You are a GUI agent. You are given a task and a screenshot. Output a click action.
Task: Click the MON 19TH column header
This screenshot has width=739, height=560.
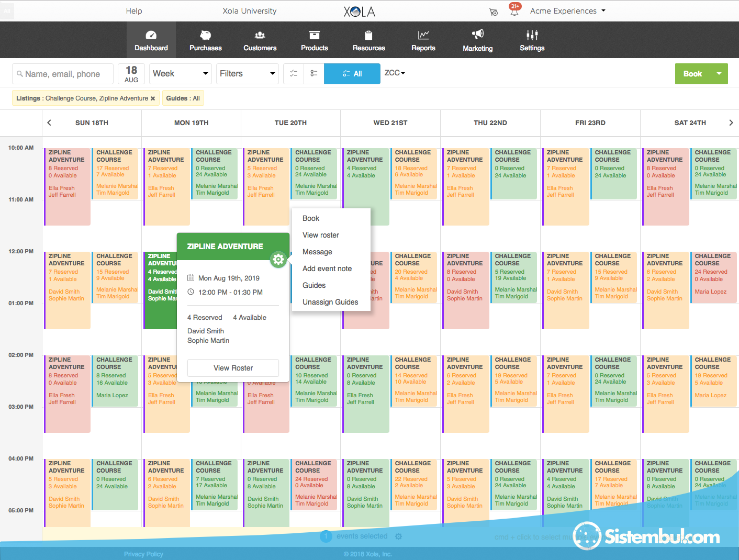click(x=191, y=123)
